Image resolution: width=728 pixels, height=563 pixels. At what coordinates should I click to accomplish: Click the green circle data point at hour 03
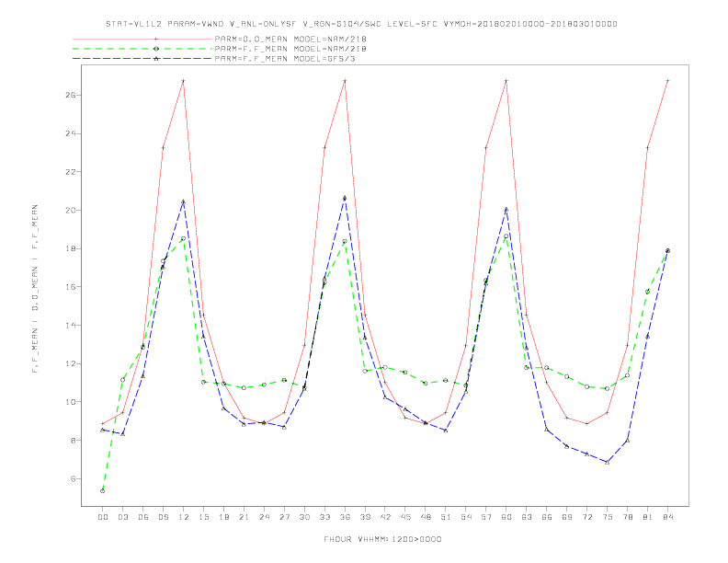tap(122, 380)
